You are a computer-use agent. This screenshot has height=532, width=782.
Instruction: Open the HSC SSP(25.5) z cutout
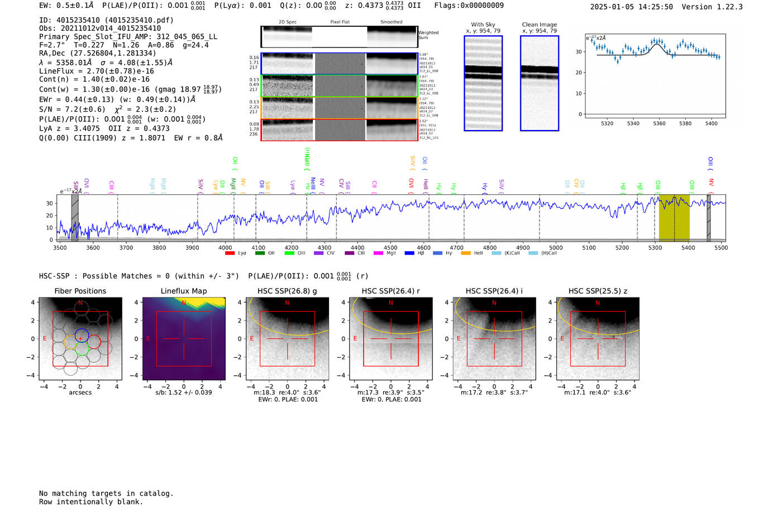[x=598, y=339]
